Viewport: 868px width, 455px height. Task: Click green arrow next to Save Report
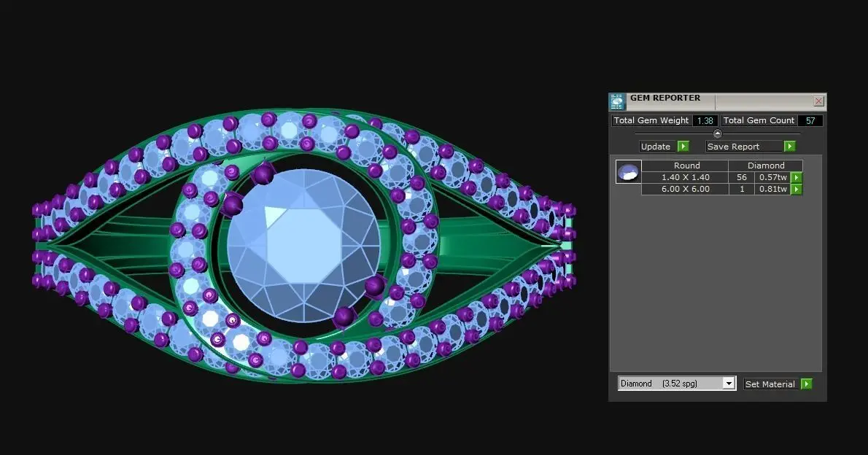point(790,147)
